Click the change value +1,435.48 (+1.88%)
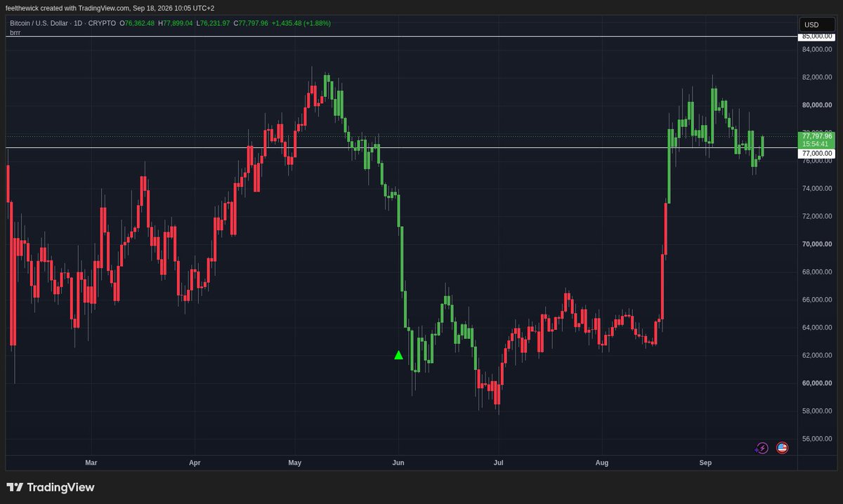Image resolution: width=843 pixels, height=504 pixels. coord(301,23)
